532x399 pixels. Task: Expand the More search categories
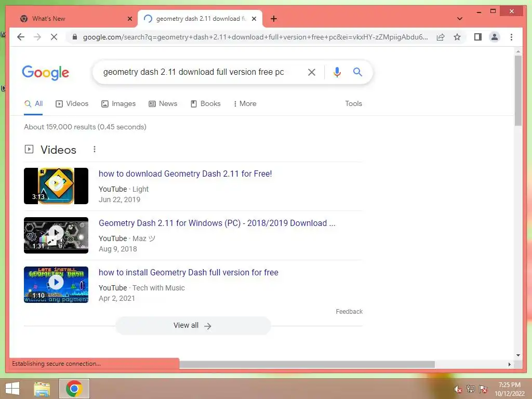245,104
